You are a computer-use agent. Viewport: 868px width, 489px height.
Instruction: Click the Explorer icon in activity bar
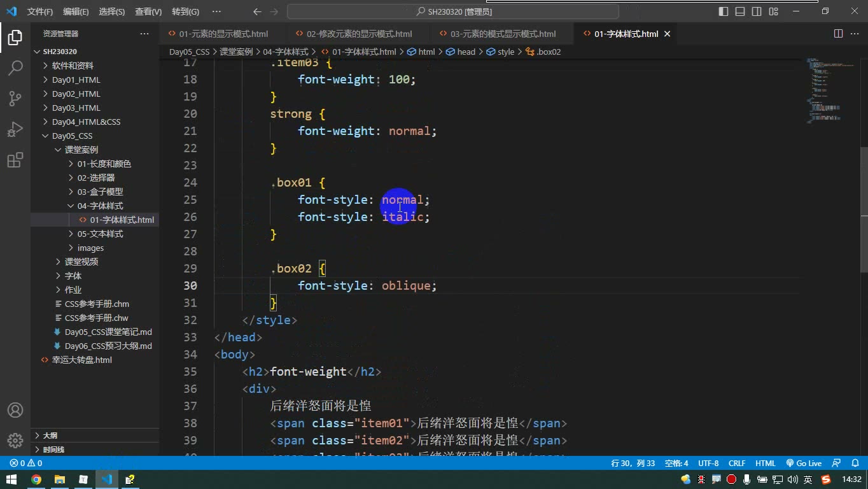click(x=15, y=38)
